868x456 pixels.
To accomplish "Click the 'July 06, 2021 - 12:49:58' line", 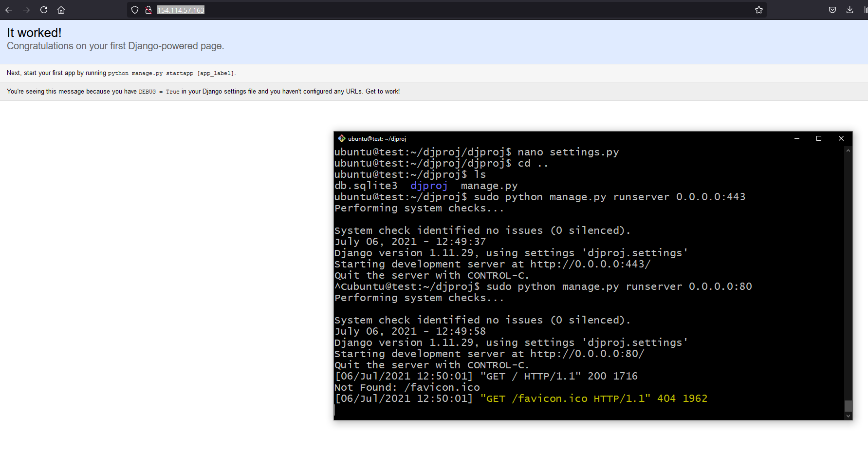I will pos(410,331).
